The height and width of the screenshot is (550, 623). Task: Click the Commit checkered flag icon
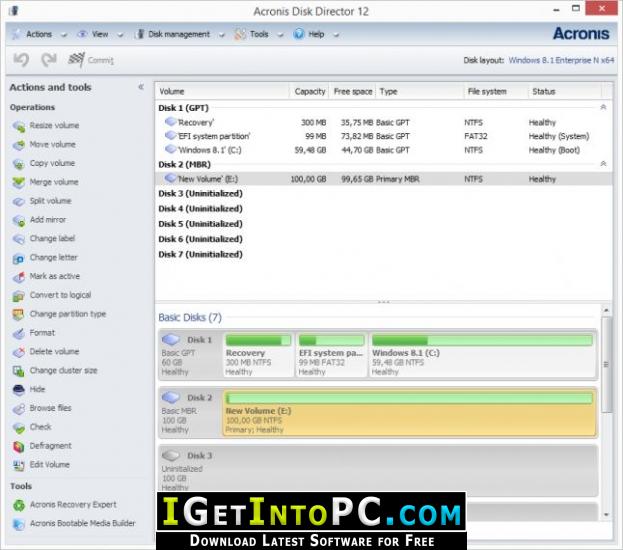tap(76, 60)
